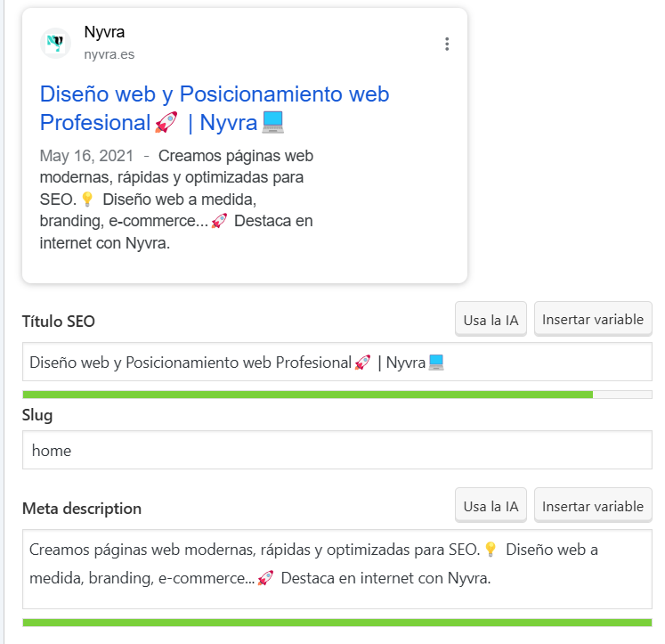Image resolution: width=665 pixels, height=644 pixels.
Task: Click the Meta description label
Action: 82,509
